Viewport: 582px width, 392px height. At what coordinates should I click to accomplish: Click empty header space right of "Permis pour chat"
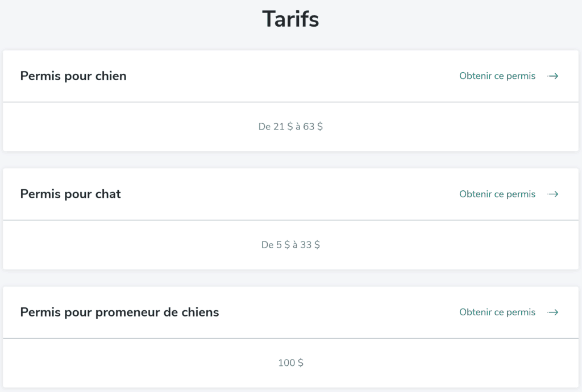(289, 194)
